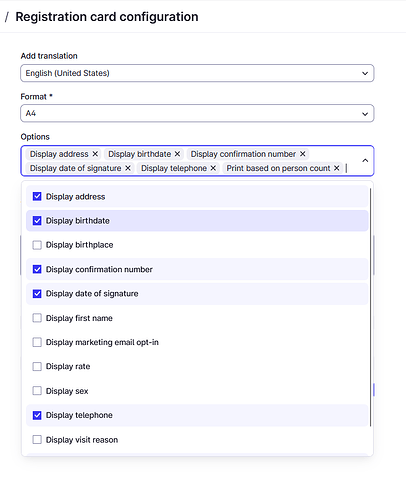The height and width of the screenshot is (500, 406).
Task: Check the Display birthplace checkbox
Action: point(37,245)
